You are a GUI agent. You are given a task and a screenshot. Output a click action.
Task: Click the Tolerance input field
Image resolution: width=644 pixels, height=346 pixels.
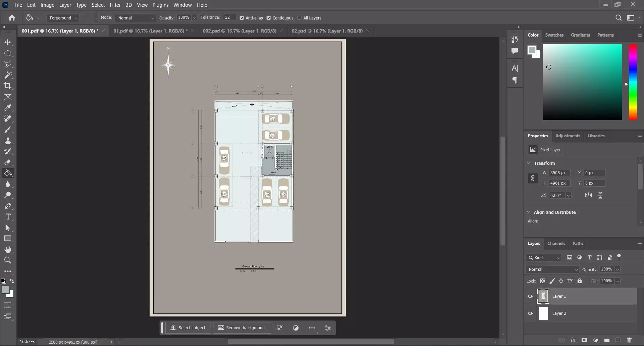(x=229, y=18)
